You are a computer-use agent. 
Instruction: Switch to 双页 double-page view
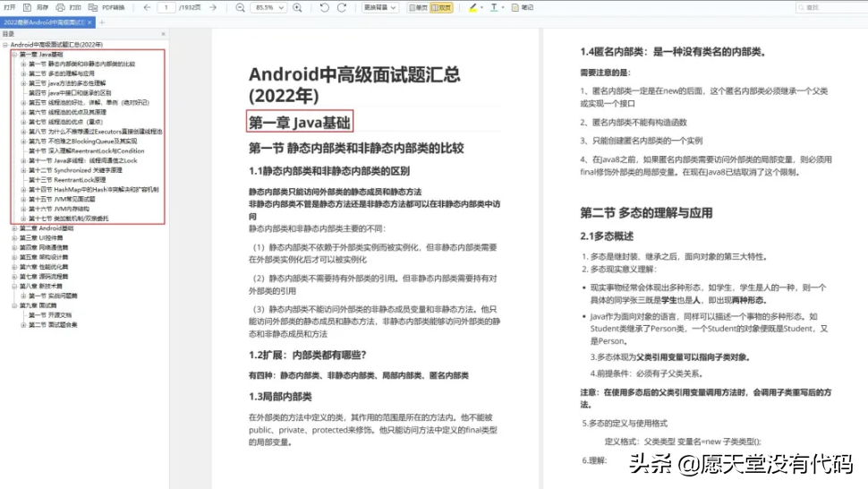click(x=441, y=7)
